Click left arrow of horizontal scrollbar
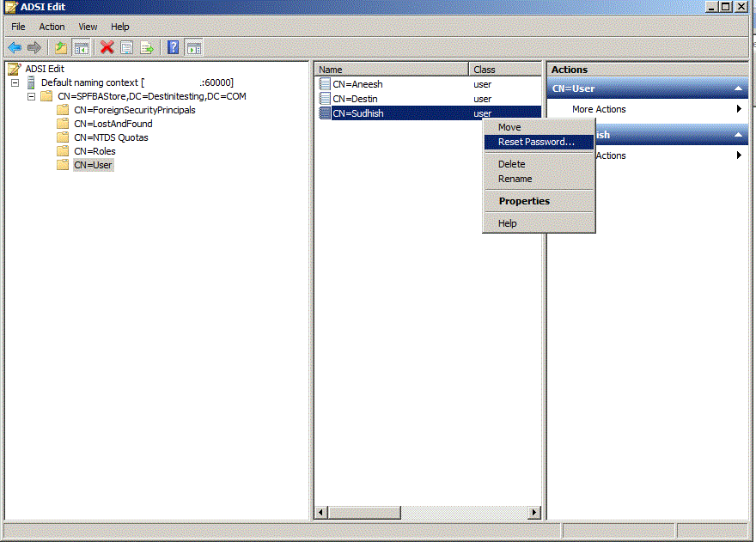The image size is (756, 548). pyautogui.click(x=321, y=512)
